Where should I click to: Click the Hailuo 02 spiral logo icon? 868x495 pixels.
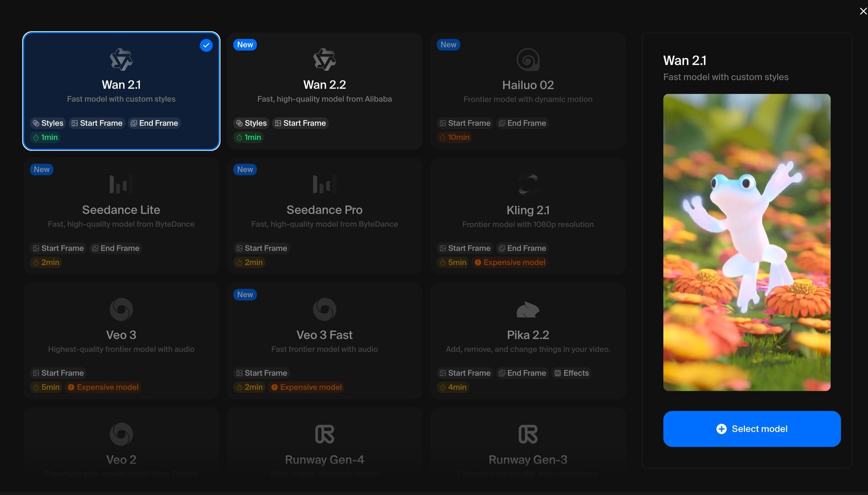[x=528, y=60]
